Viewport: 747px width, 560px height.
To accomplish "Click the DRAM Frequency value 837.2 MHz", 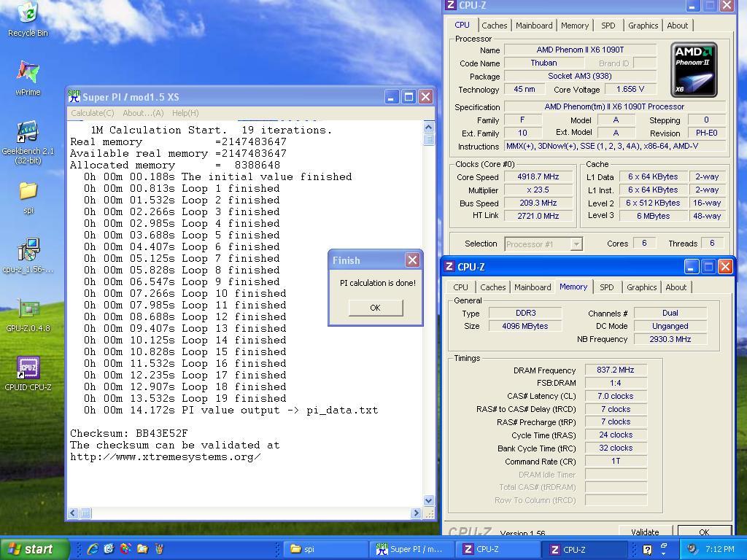I will [615, 370].
